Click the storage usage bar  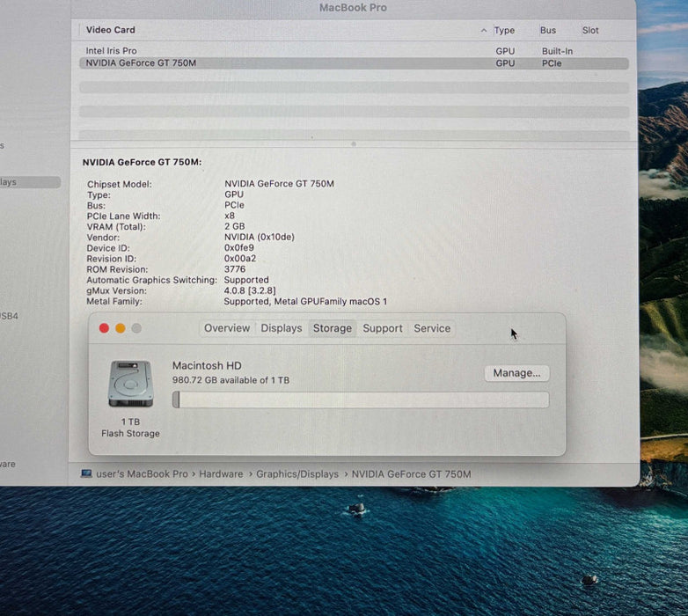361,400
